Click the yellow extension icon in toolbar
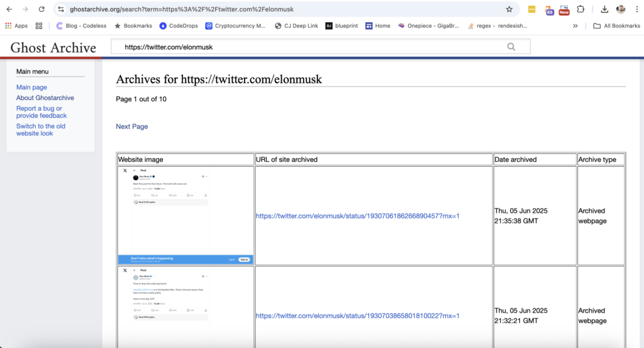This screenshot has width=644, height=348. [x=531, y=9]
